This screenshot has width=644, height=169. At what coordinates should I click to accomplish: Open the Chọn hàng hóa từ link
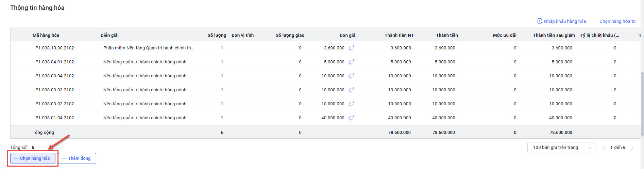617,21
